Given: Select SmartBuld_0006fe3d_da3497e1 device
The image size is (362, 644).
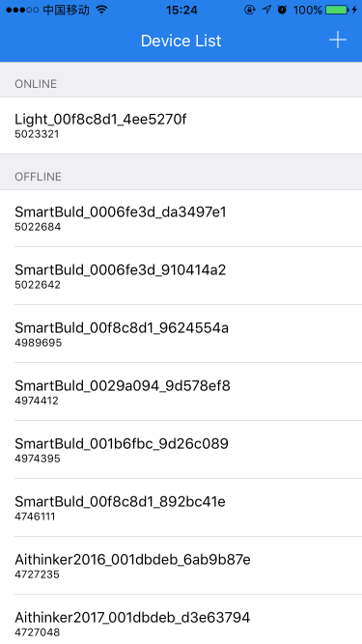Looking at the screenshot, I should pos(181,218).
